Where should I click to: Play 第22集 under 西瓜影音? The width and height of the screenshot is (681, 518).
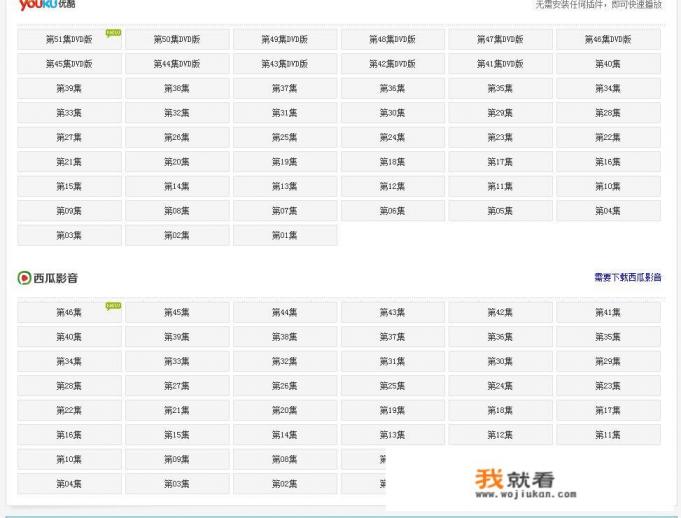(69, 411)
